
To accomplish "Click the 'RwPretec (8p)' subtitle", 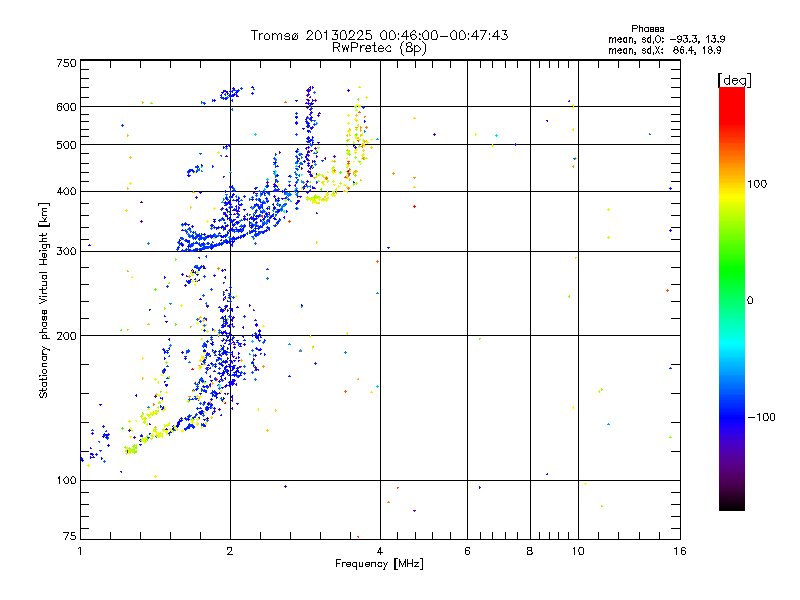I will pos(379,48).
